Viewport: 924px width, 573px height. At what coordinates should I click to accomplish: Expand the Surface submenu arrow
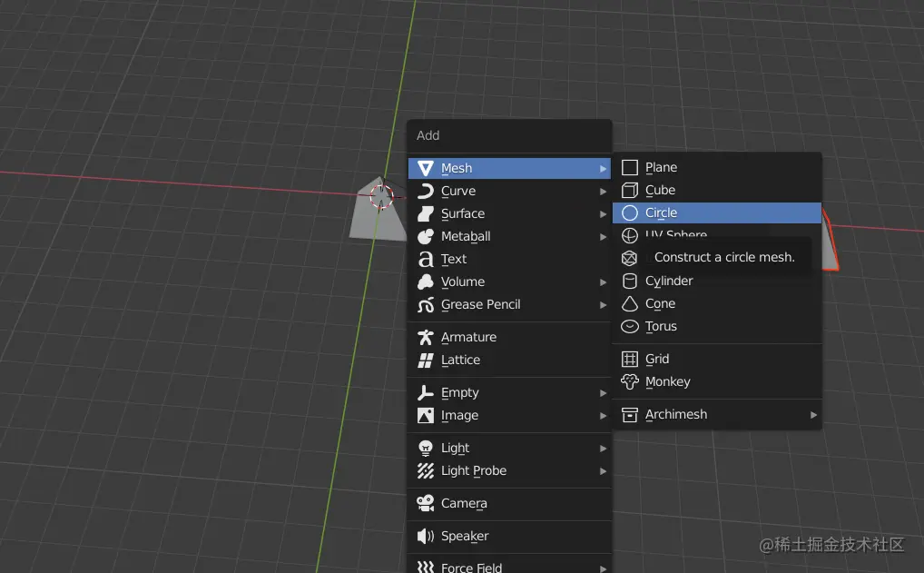click(603, 214)
